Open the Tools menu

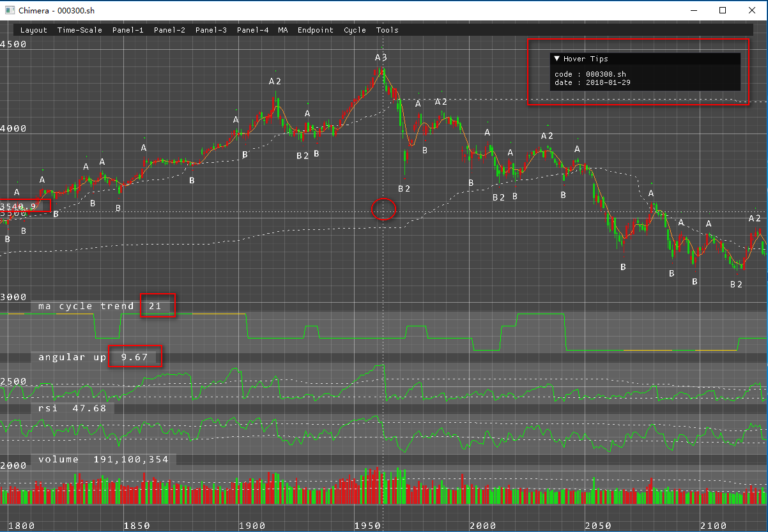(387, 30)
